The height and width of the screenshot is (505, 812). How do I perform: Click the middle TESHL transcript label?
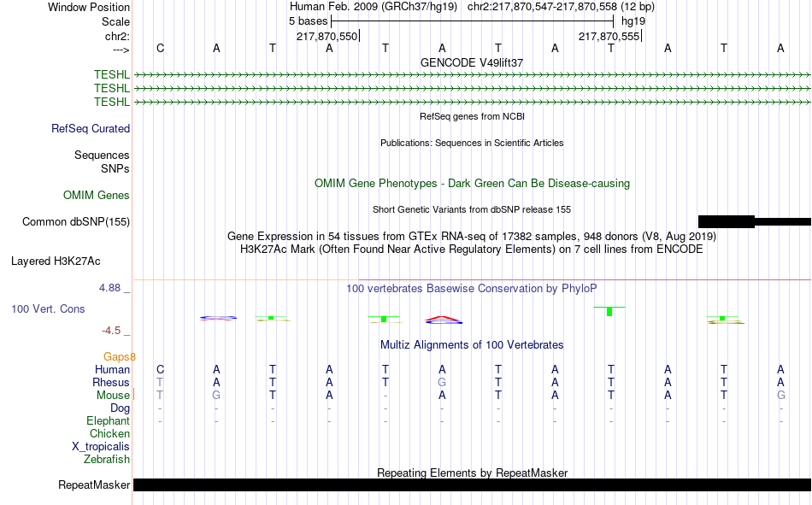tap(112, 88)
